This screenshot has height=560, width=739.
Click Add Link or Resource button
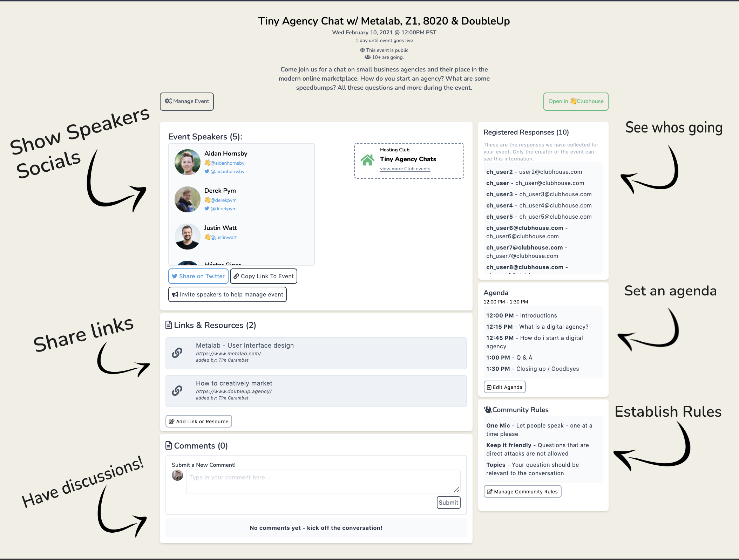click(198, 422)
